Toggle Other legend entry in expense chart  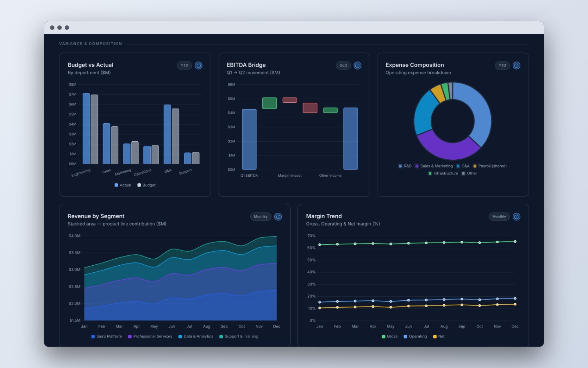[469, 173]
